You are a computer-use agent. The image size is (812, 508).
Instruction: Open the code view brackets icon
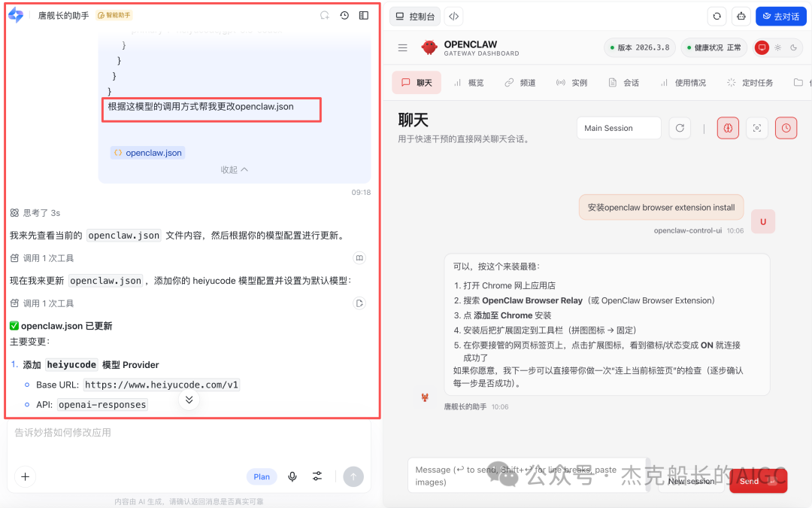pyautogui.click(x=453, y=16)
